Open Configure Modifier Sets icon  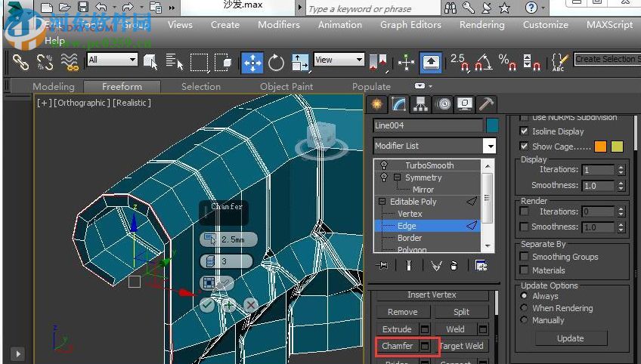point(482,266)
